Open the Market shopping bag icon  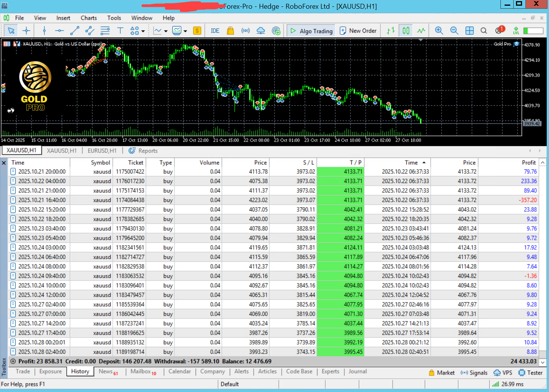(x=230, y=31)
